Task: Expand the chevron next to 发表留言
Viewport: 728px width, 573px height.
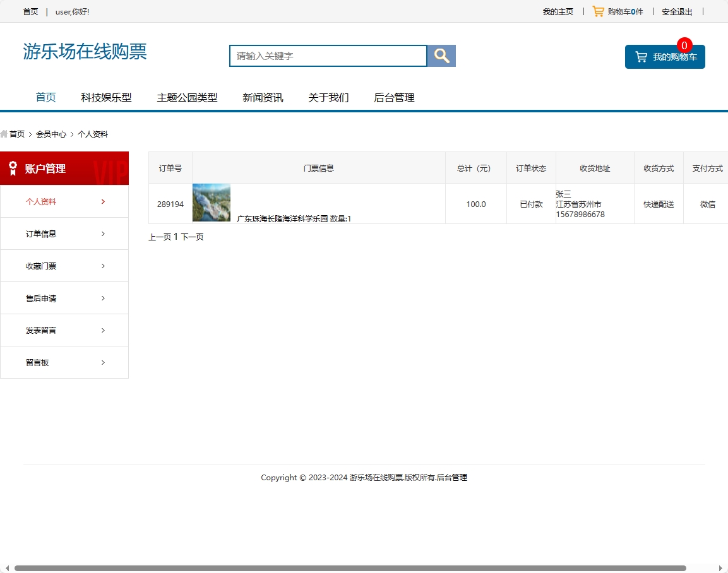Action: pyautogui.click(x=103, y=330)
